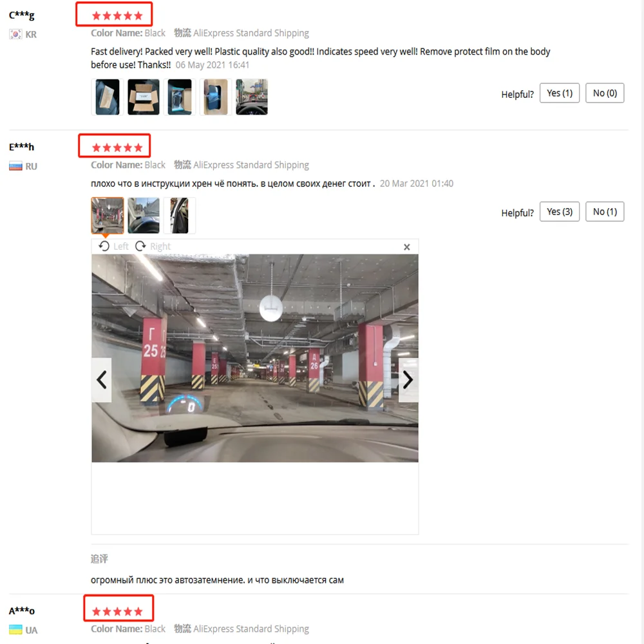Image resolution: width=644 pixels, height=644 pixels.
Task: Click the South Korea flag icon
Action: tap(15, 34)
